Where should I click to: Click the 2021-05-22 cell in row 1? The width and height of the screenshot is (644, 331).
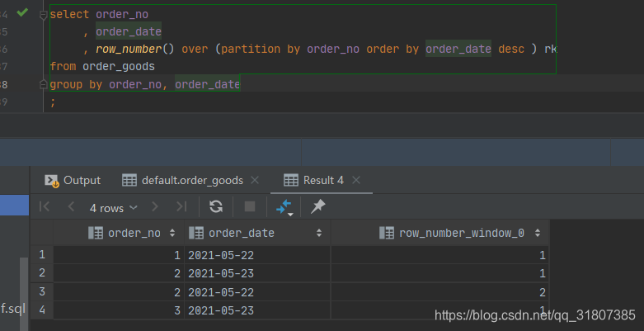pyautogui.click(x=257, y=255)
